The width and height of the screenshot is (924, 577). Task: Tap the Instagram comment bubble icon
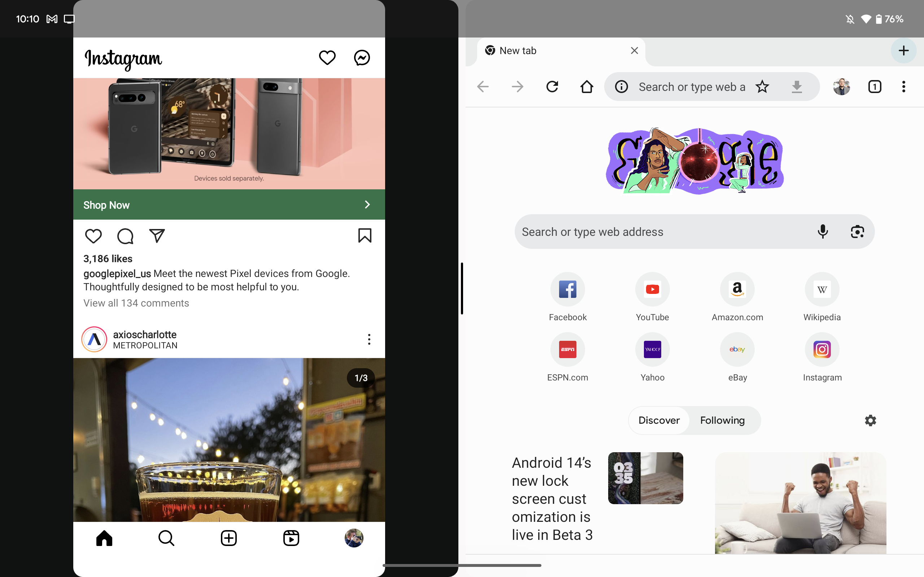coord(125,235)
